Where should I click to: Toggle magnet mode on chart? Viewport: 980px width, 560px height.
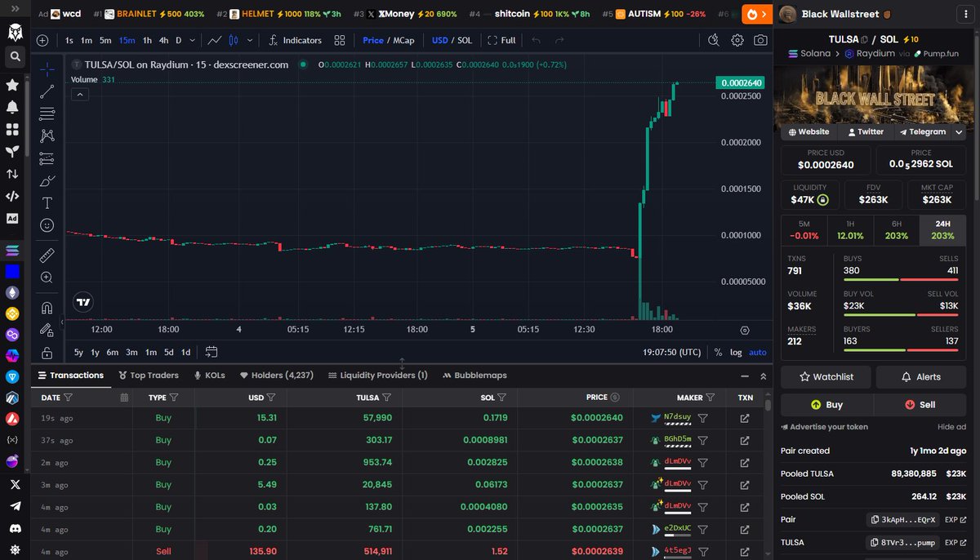(x=47, y=308)
